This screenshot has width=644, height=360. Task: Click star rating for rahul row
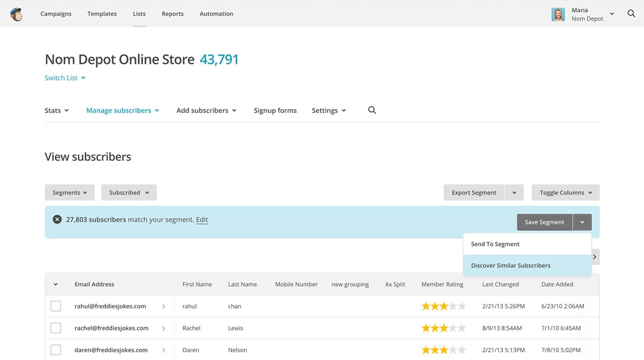pyautogui.click(x=443, y=306)
